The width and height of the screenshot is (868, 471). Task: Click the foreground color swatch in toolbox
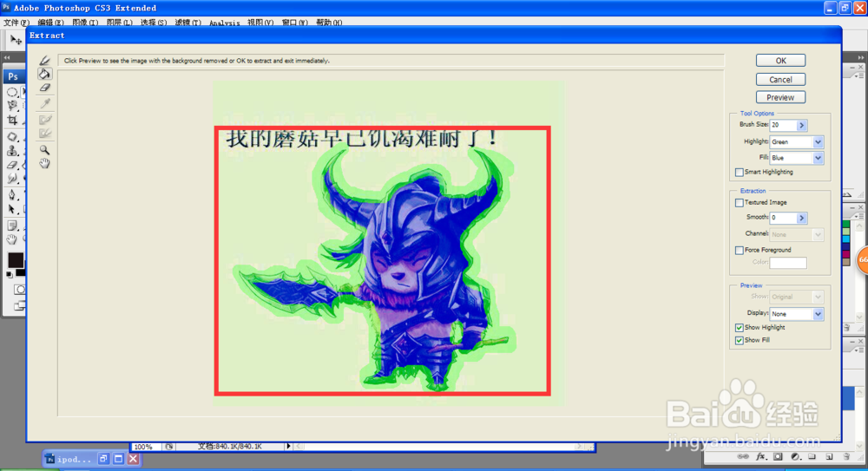15,260
